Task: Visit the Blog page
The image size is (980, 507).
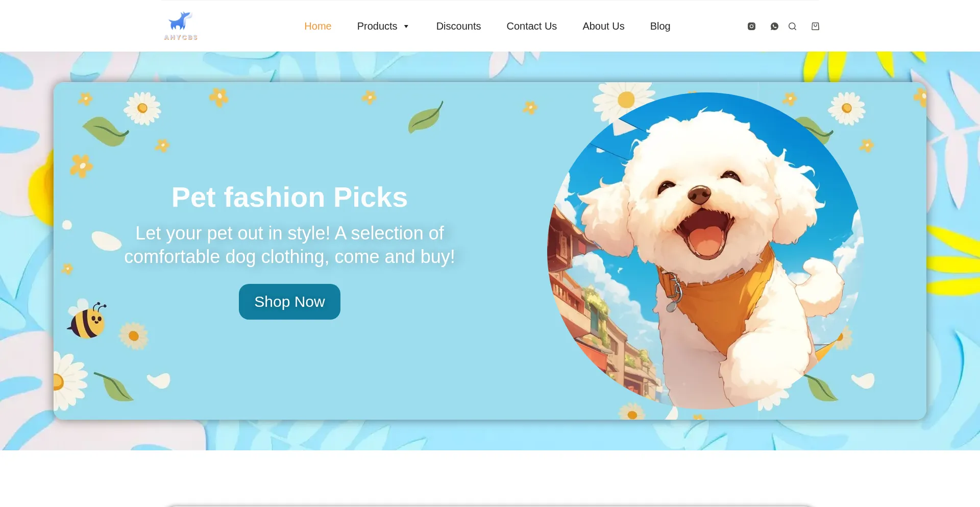Action: click(660, 26)
